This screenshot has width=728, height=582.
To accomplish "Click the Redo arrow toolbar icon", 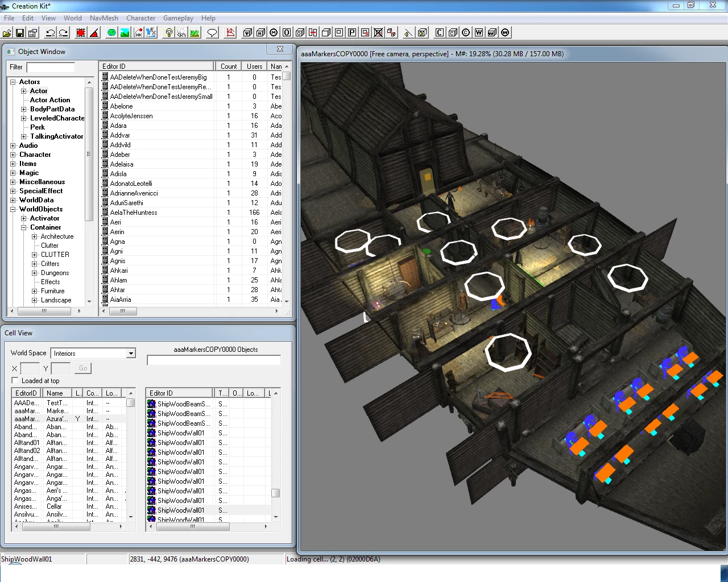I will click(63, 33).
